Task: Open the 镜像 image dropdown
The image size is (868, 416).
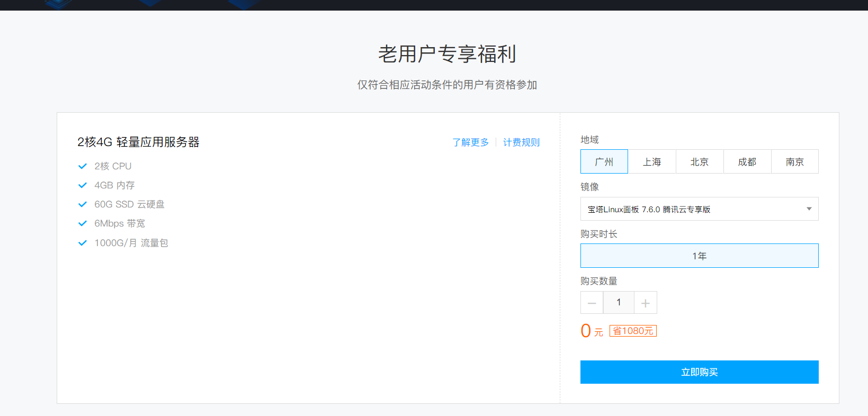Action: (700, 209)
